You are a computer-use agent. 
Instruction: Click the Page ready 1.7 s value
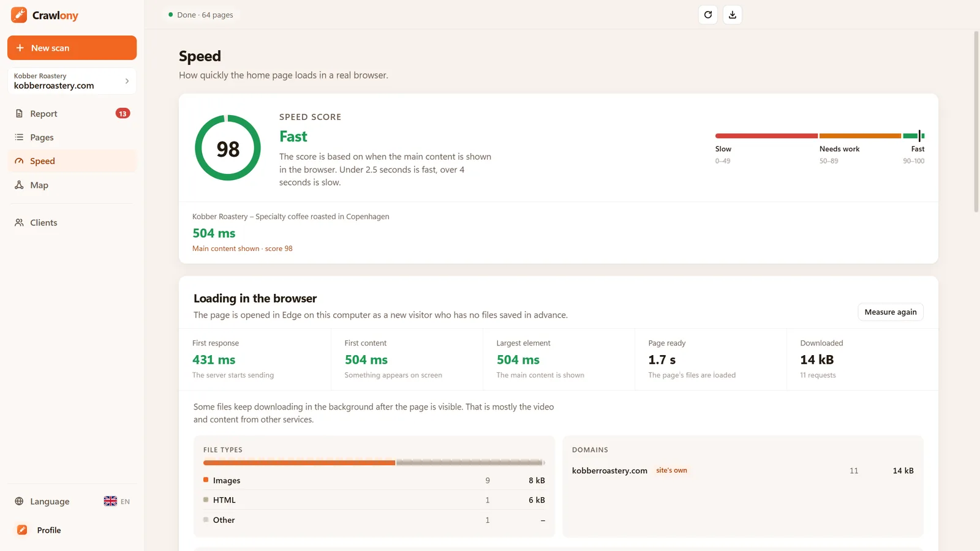pos(662,360)
